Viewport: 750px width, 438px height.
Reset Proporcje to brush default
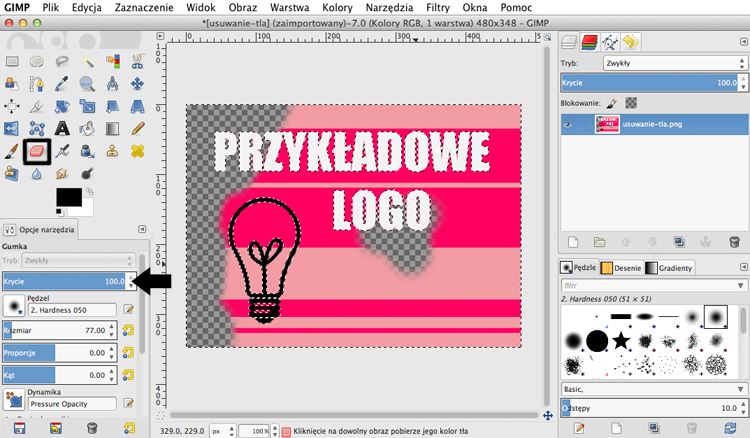click(x=128, y=352)
